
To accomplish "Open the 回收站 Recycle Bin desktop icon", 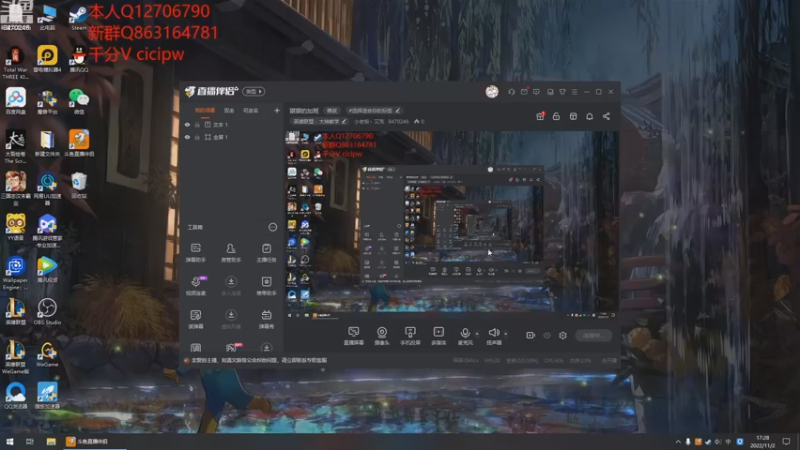I will (x=79, y=185).
